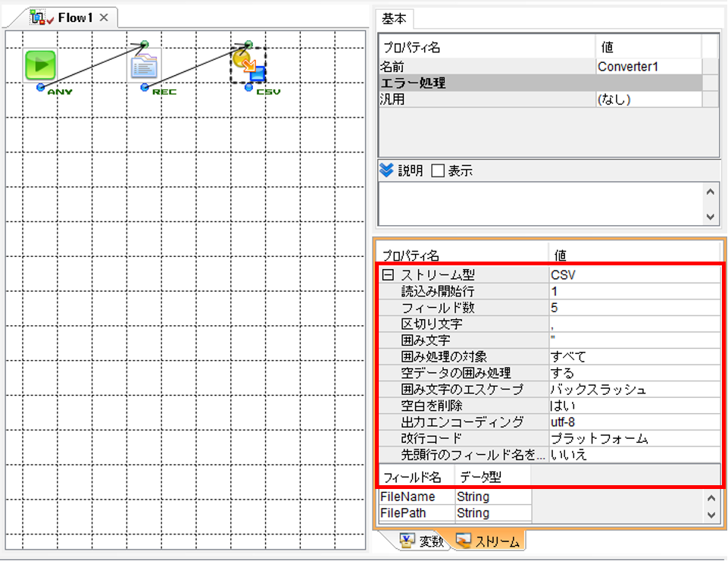The height and width of the screenshot is (561, 728).
Task: Edit the フィールド数 value 5
Action: click(634, 308)
